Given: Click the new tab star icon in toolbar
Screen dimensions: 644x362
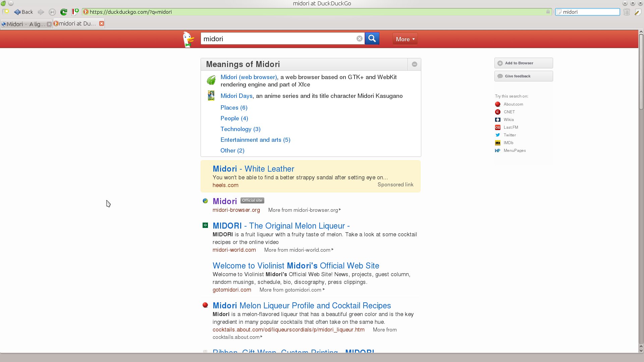Looking at the screenshot, I should [x=6, y=12].
